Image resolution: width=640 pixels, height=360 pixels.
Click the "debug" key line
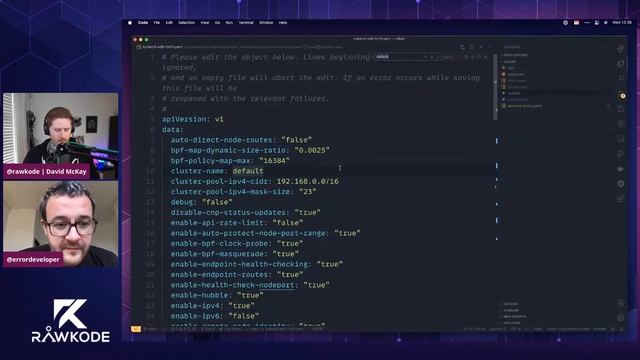point(202,202)
